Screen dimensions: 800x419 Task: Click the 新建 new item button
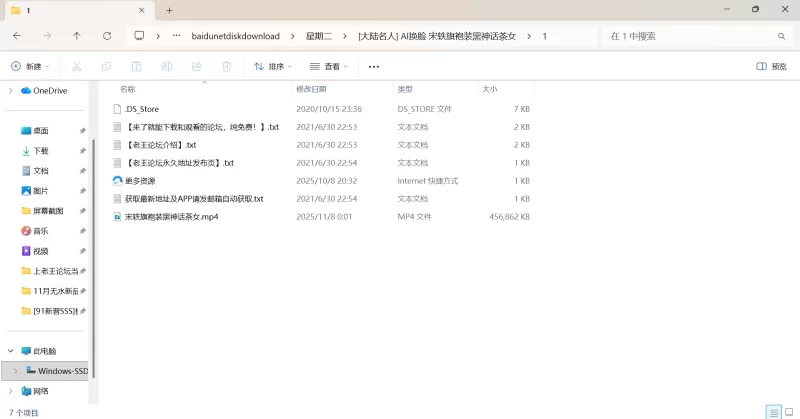[x=30, y=66]
